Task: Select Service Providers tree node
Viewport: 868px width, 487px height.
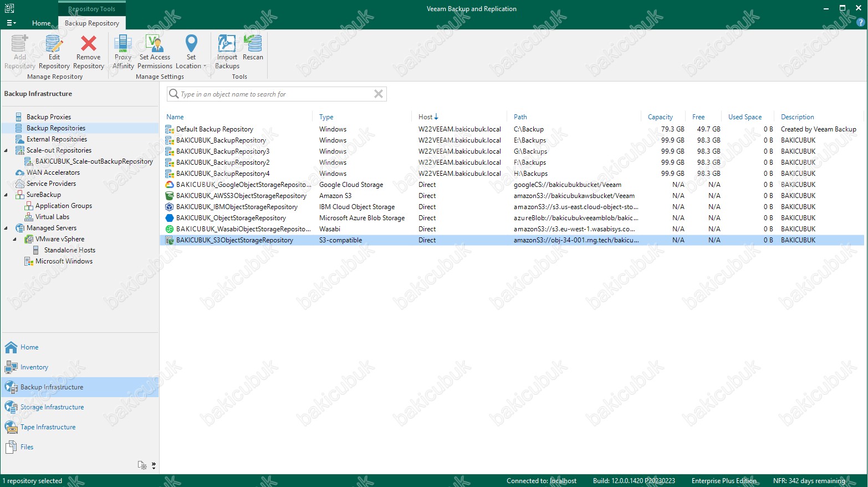Action: coord(51,184)
